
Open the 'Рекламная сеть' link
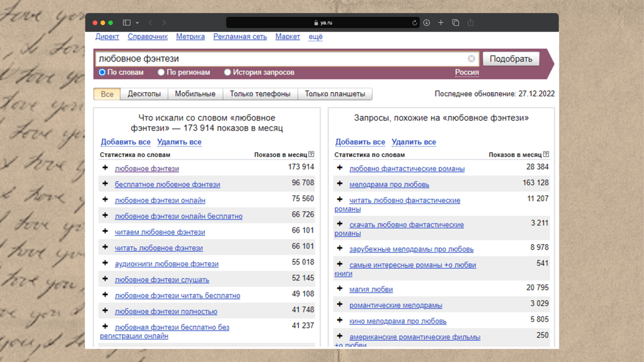click(x=240, y=36)
